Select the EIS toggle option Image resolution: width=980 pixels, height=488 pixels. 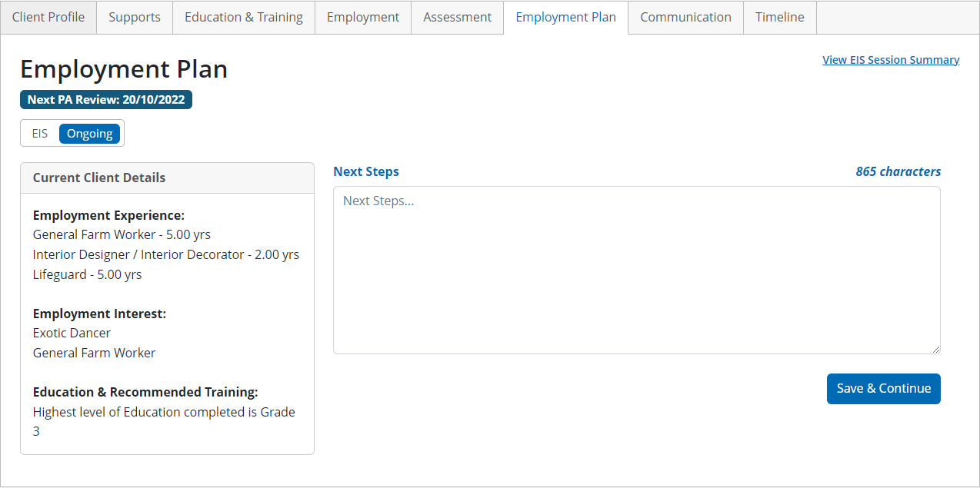pos(40,134)
